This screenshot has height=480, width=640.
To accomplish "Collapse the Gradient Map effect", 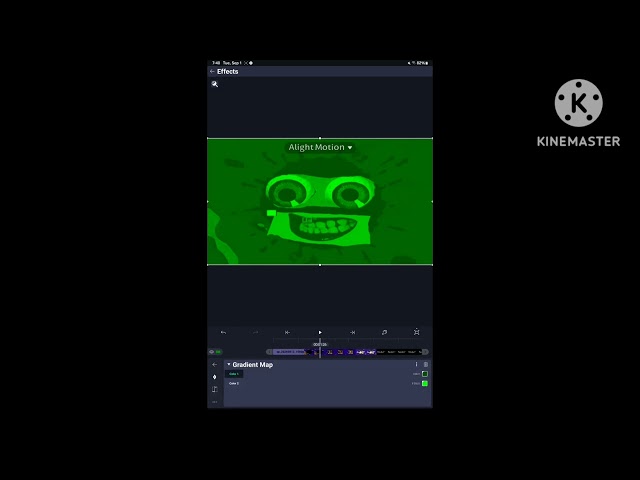I will tap(229, 364).
